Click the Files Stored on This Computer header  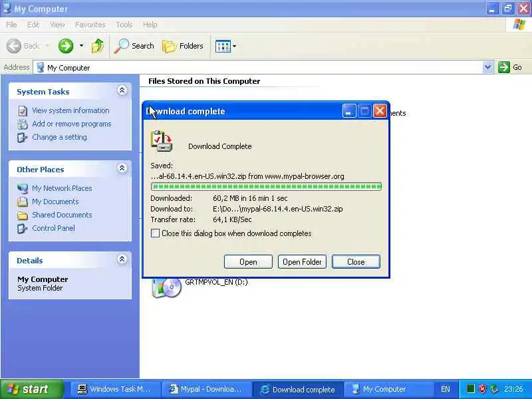click(x=204, y=81)
